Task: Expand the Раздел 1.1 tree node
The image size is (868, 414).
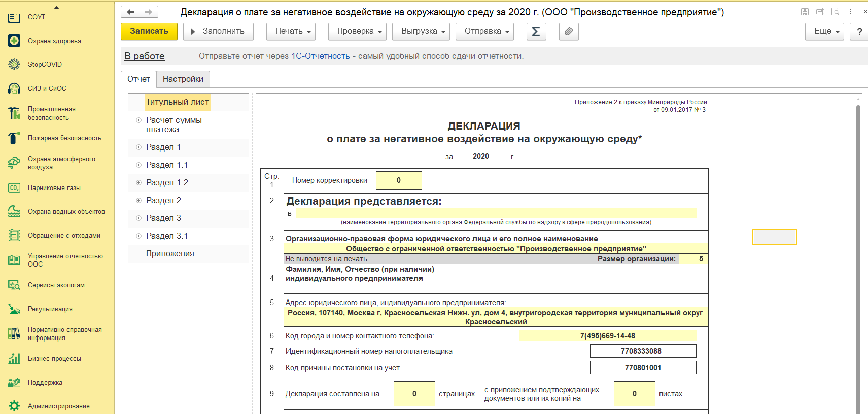Action: pos(138,165)
